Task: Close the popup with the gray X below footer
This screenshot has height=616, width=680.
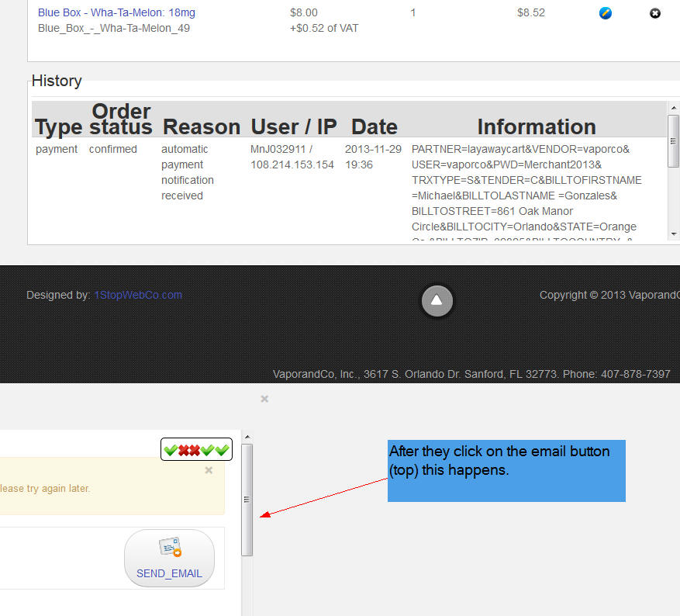Action: (x=264, y=399)
